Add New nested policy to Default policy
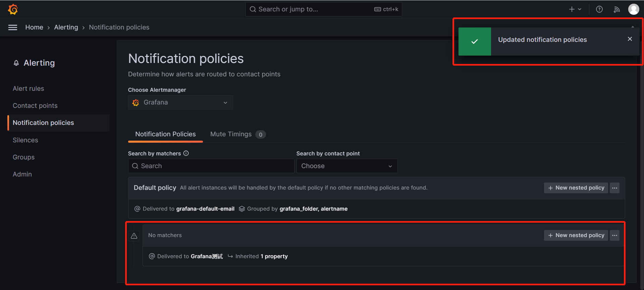Image resolution: width=644 pixels, height=290 pixels. (576, 188)
